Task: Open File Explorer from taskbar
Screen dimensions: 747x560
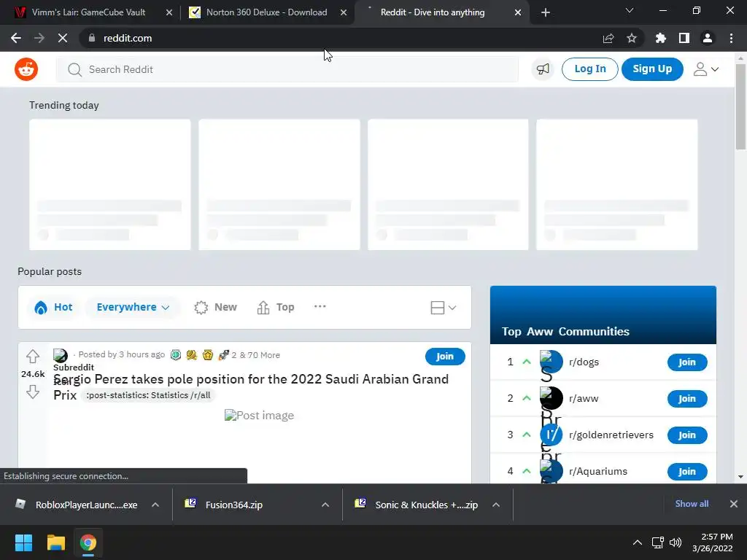Action: (55, 542)
